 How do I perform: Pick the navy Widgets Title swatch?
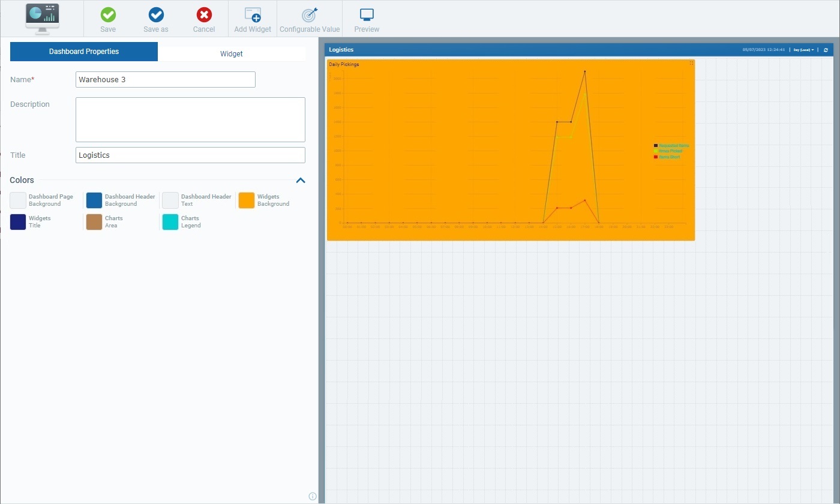[x=18, y=222]
